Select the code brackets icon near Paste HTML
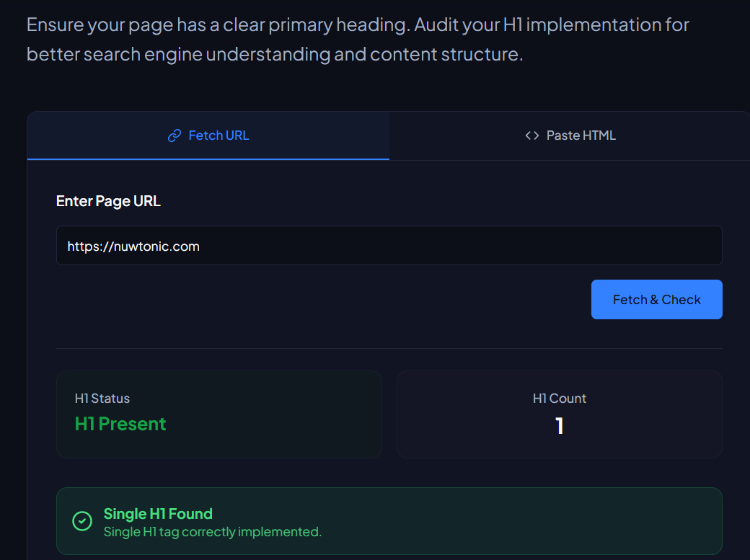Screen dimensions: 750x560 click(532, 135)
